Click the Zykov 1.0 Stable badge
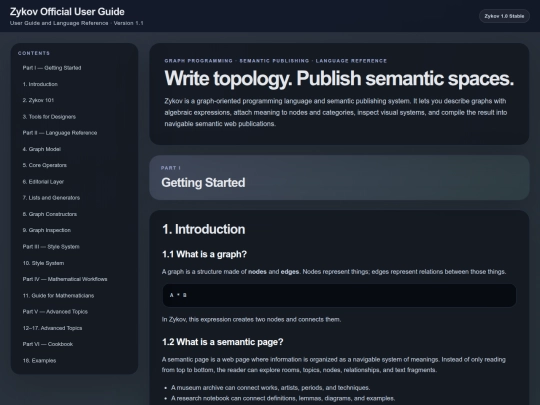The image size is (540, 405). [x=504, y=16]
